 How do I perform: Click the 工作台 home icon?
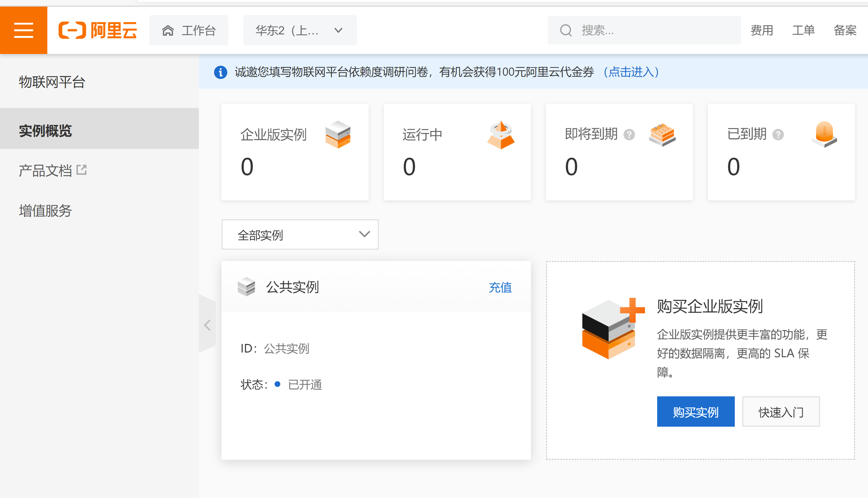(x=168, y=30)
